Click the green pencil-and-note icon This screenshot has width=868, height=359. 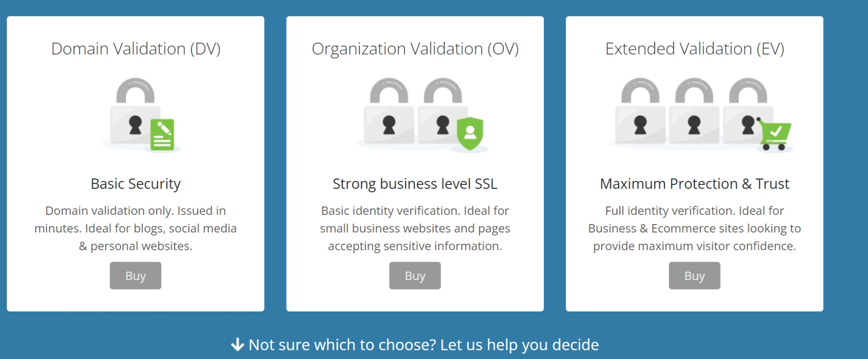click(x=163, y=133)
